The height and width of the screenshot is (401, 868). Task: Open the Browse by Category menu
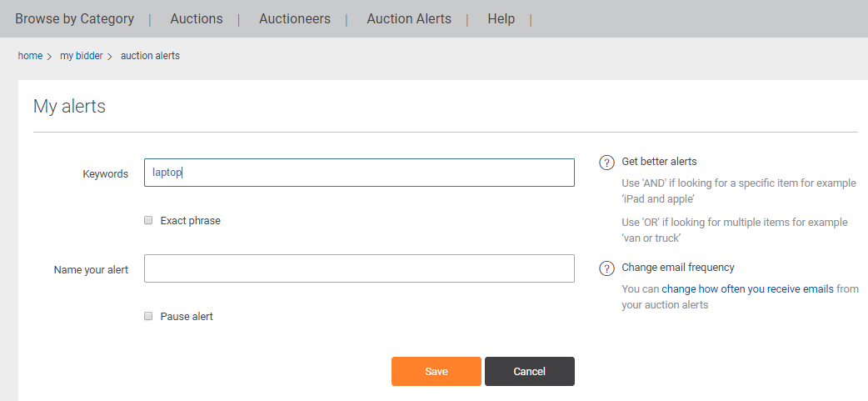75,19
